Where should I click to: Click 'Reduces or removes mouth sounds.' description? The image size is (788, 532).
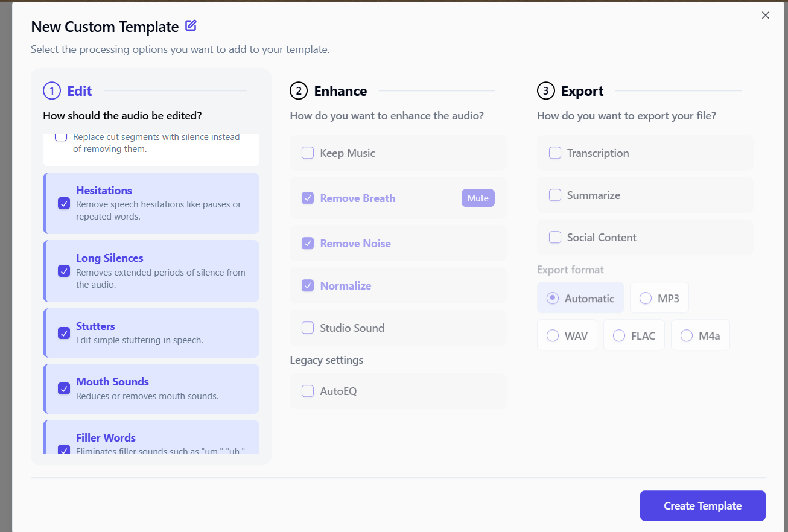(x=147, y=396)
